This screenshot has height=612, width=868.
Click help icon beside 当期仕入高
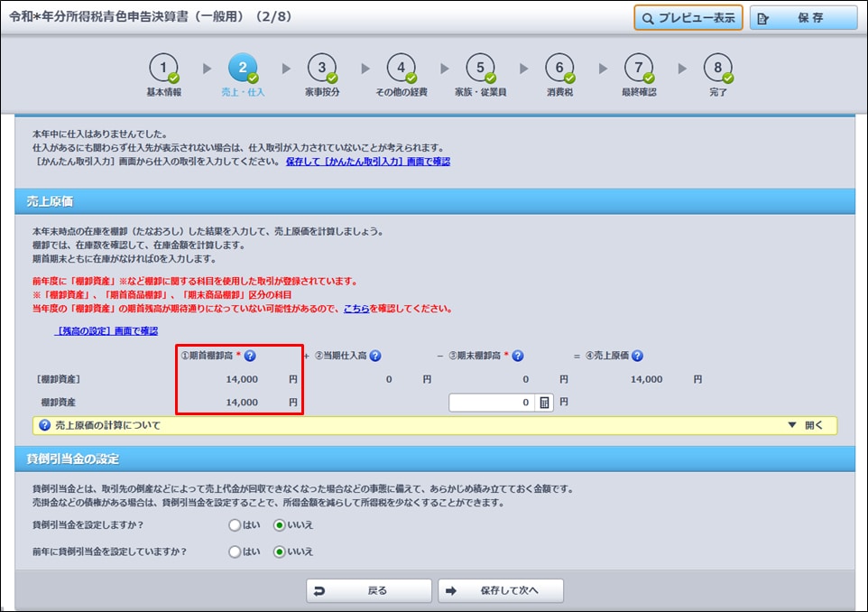coord(374,356)
